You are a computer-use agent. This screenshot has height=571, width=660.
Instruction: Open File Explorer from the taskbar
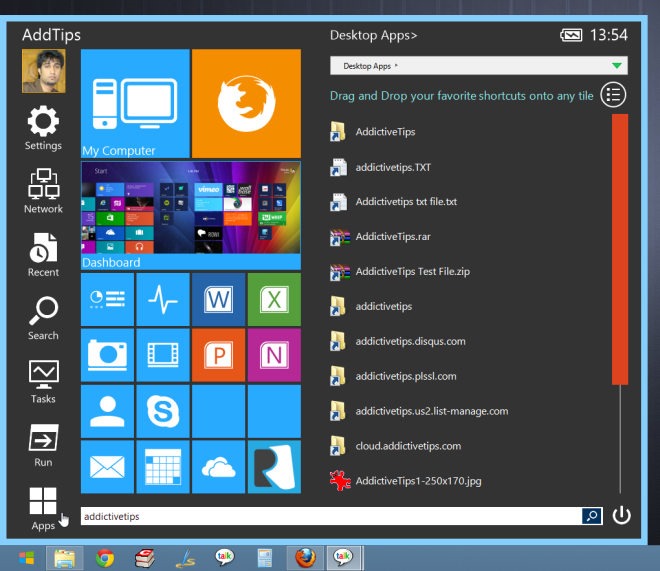(64, 558)
